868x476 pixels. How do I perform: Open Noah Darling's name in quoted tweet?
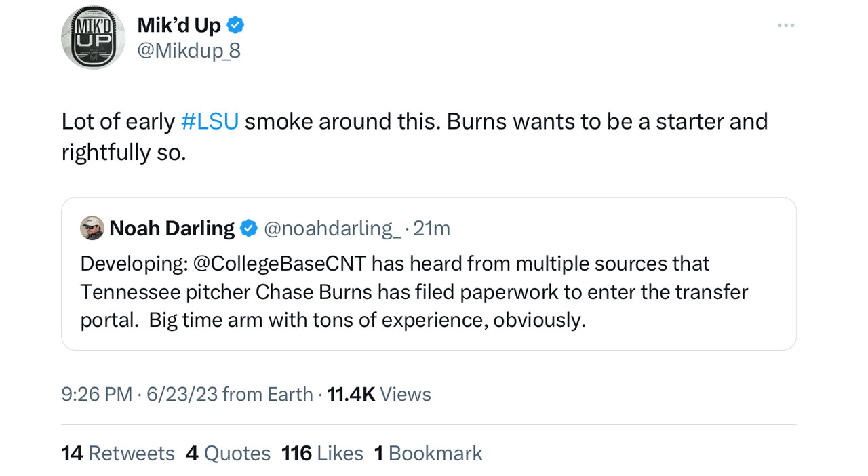pos(172,229)
